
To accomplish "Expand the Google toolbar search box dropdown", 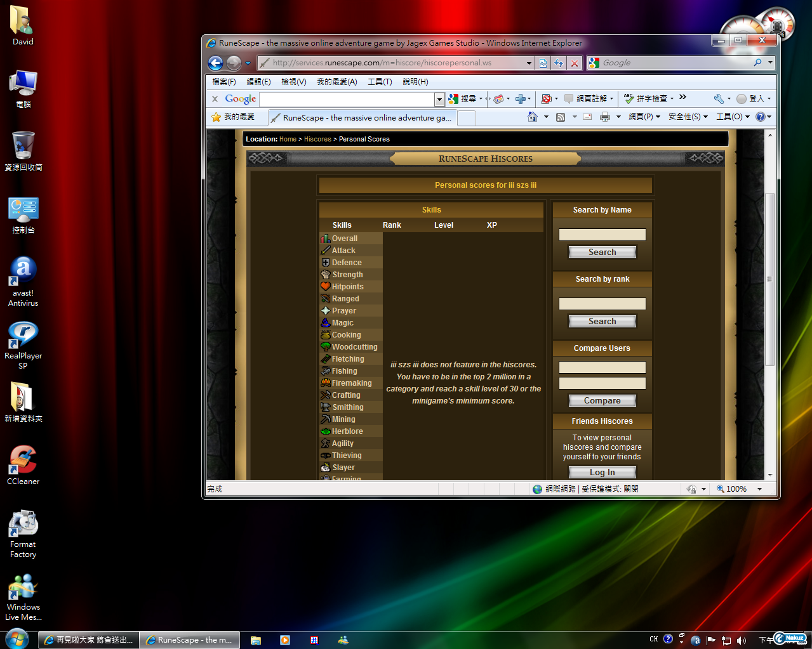I will pos(439,99).
